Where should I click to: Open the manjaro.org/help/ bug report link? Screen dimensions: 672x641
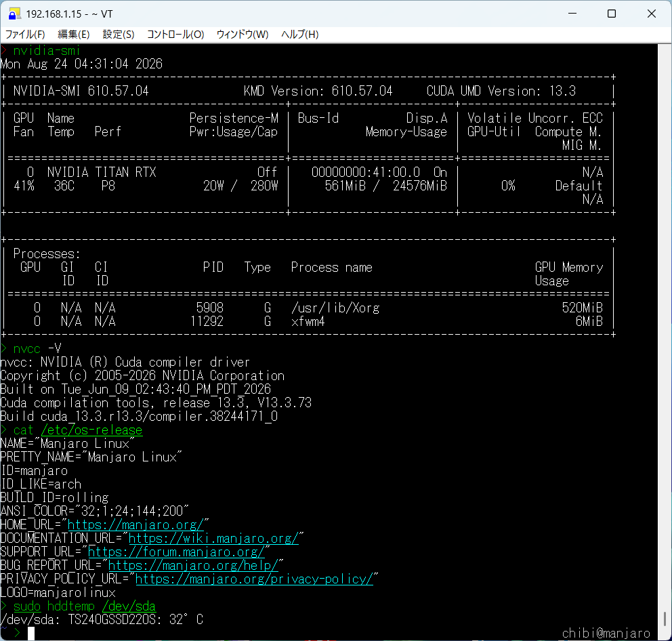pos(193,565)
